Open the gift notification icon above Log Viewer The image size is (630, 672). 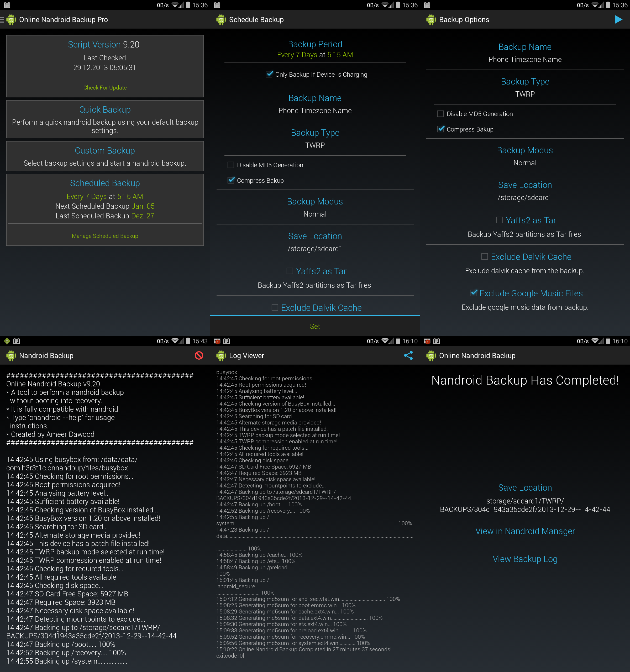[217, 341]
